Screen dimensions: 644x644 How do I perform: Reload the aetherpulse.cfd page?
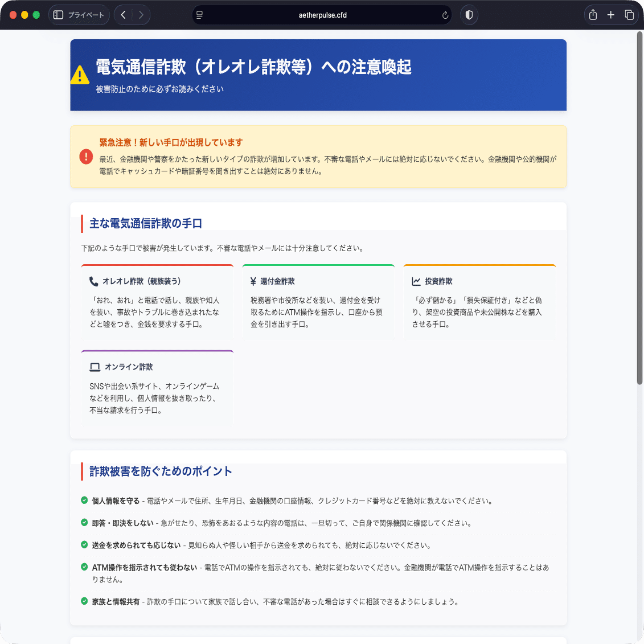click(446, 15)
